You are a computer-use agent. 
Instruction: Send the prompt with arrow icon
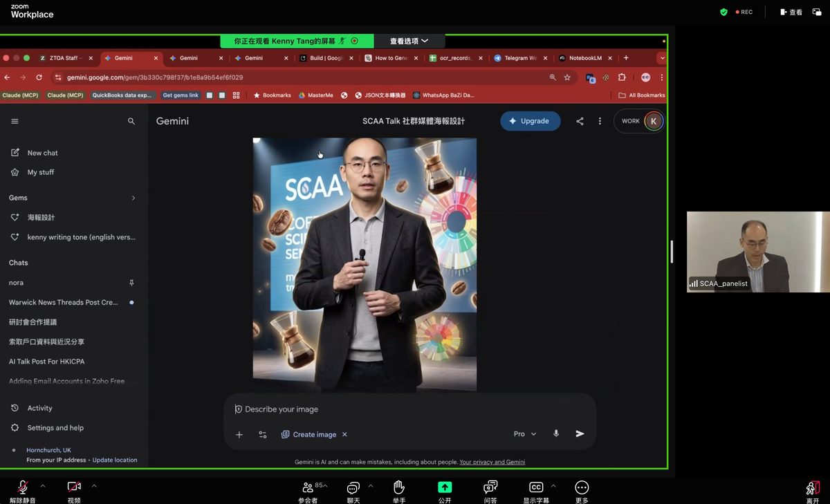580,433
